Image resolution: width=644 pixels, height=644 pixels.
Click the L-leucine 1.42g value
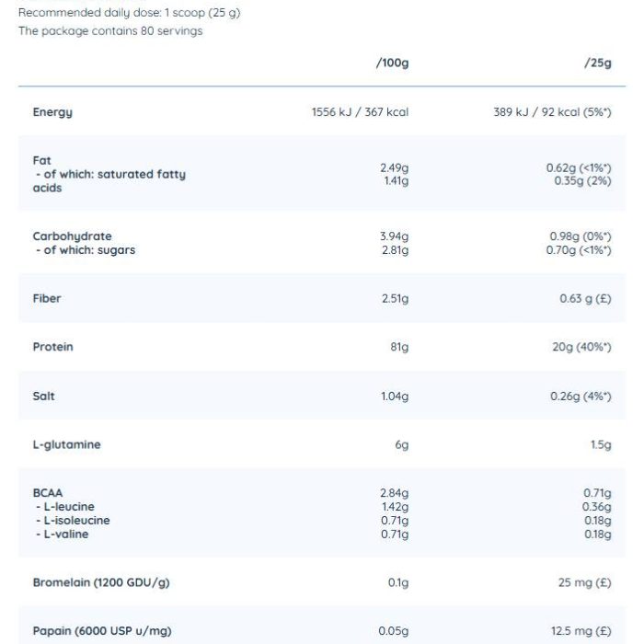395,507
